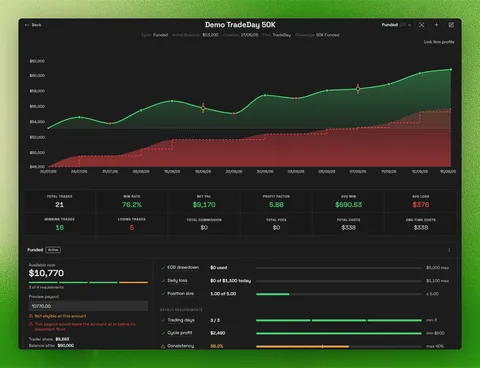Open the Link firm profile link
Image resolution: width=480 pixels, height=368 pixels.
439,42
